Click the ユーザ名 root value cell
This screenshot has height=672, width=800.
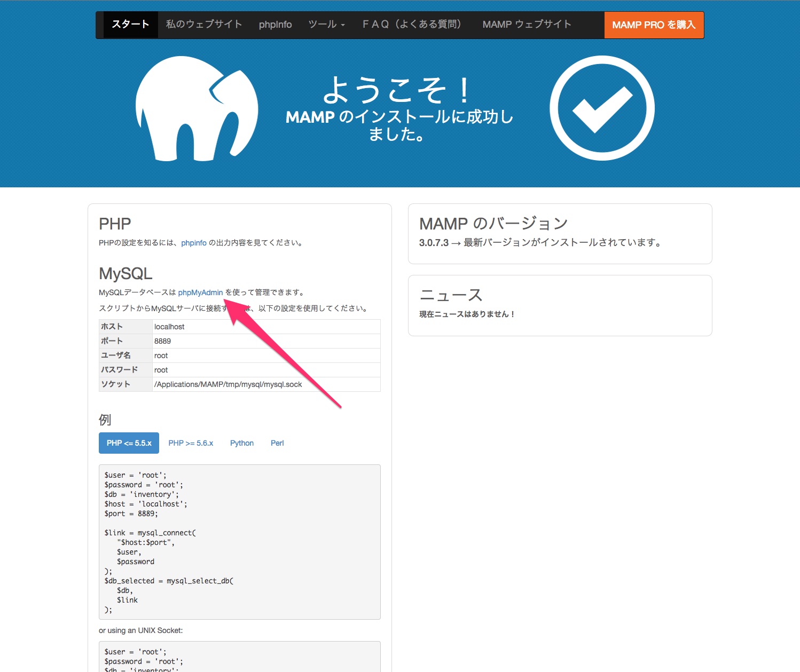(266, 355)
